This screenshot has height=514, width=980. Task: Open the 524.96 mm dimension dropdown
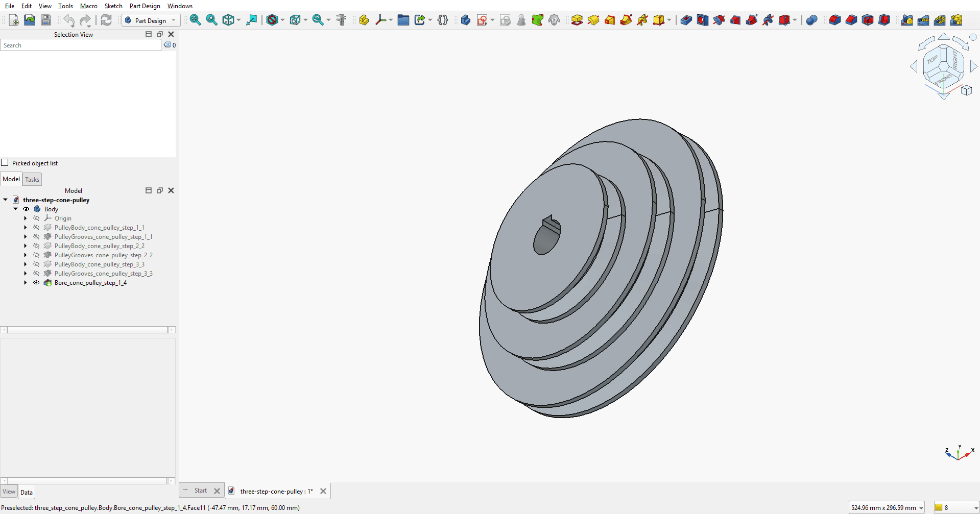point(887,507)
